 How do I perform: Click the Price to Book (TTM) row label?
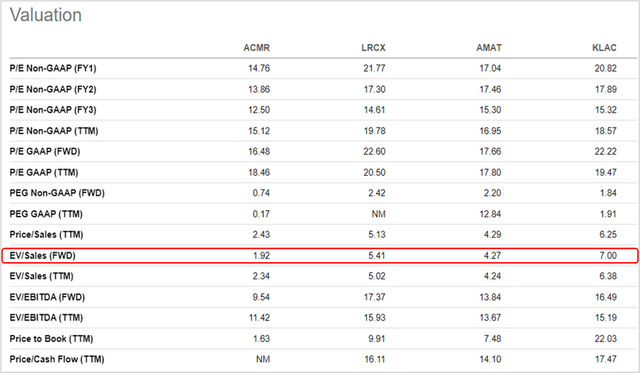(x=51, y=339)
